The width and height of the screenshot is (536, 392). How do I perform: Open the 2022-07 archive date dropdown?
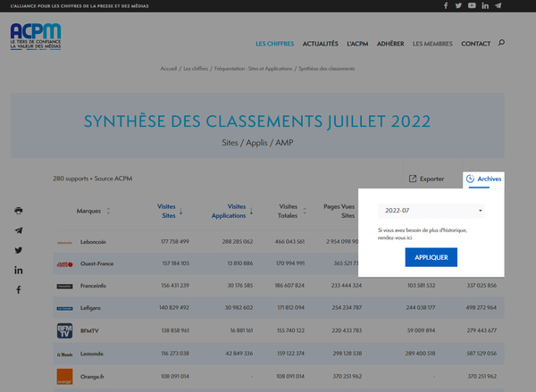[x=431, y=211]
